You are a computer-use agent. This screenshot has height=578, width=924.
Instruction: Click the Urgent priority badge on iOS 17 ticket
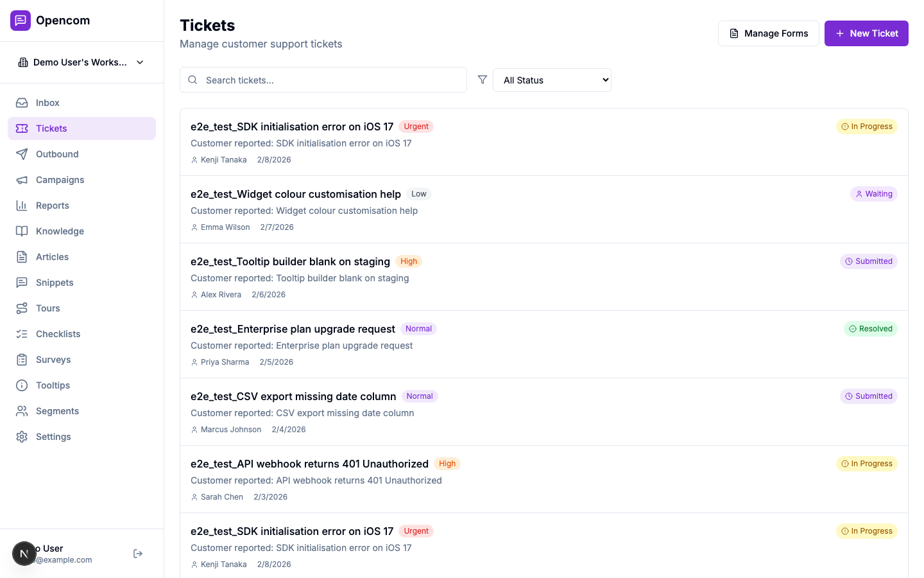click(416, 127)
